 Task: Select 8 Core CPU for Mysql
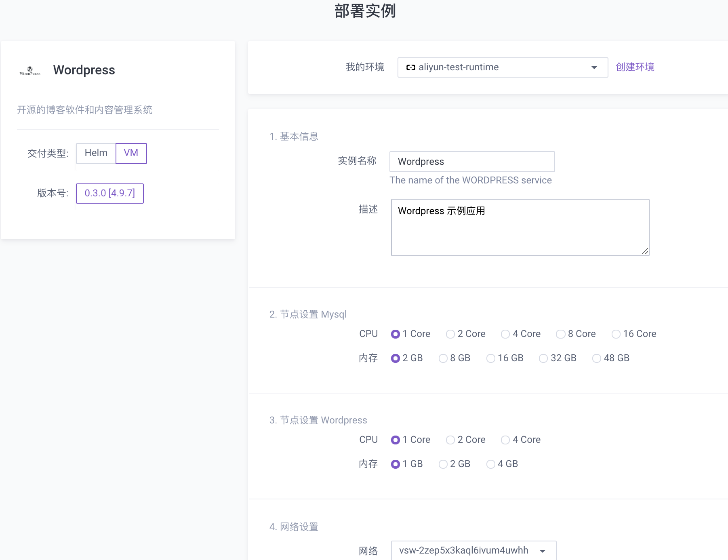(560, 334)
